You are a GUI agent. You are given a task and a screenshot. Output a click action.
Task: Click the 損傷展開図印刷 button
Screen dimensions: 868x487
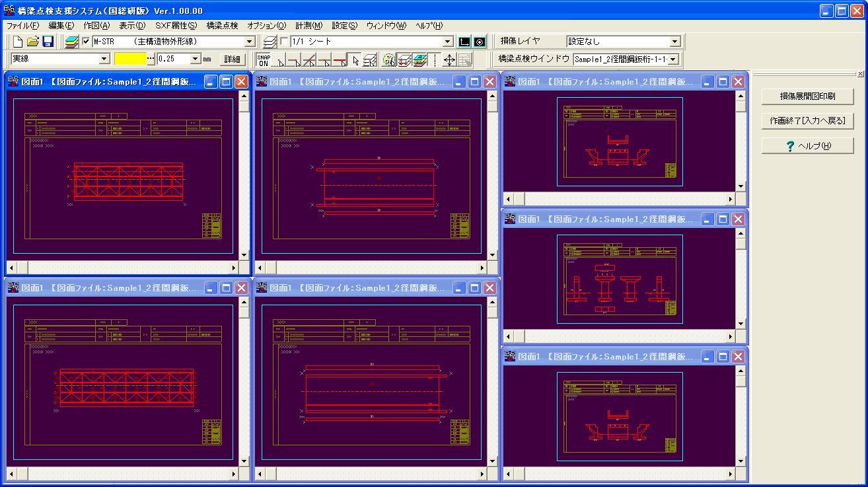(x=807, y=96)
